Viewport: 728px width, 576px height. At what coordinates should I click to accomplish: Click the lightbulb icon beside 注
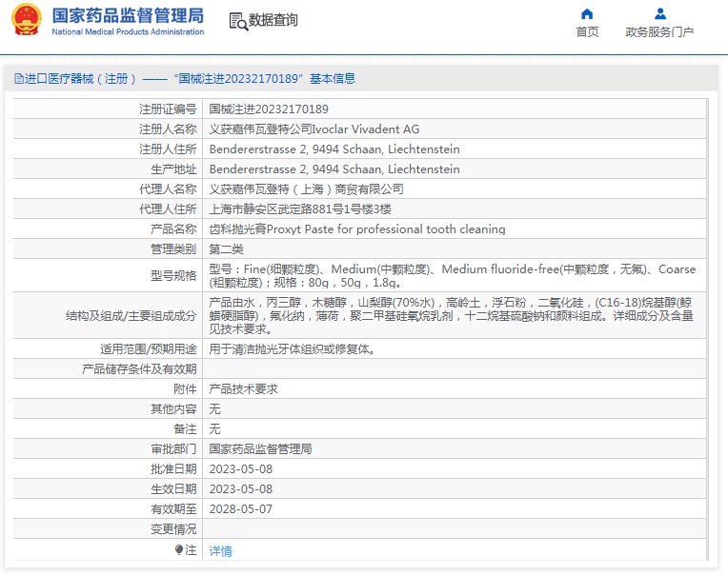tap(179, 549)
